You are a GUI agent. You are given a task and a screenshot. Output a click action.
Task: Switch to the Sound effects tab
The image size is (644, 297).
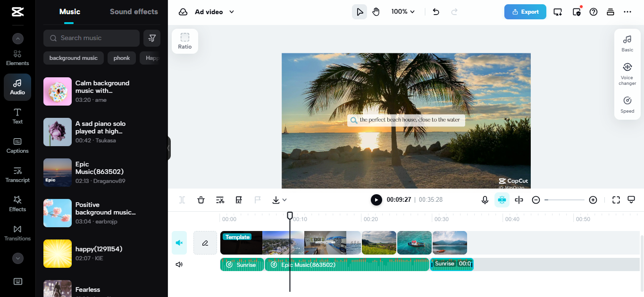click(134, 12)
